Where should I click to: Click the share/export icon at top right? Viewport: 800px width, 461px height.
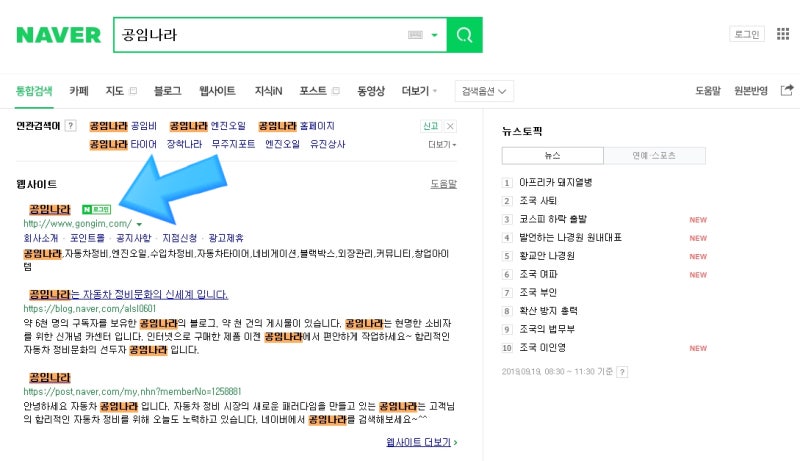[x=787, y=90]
